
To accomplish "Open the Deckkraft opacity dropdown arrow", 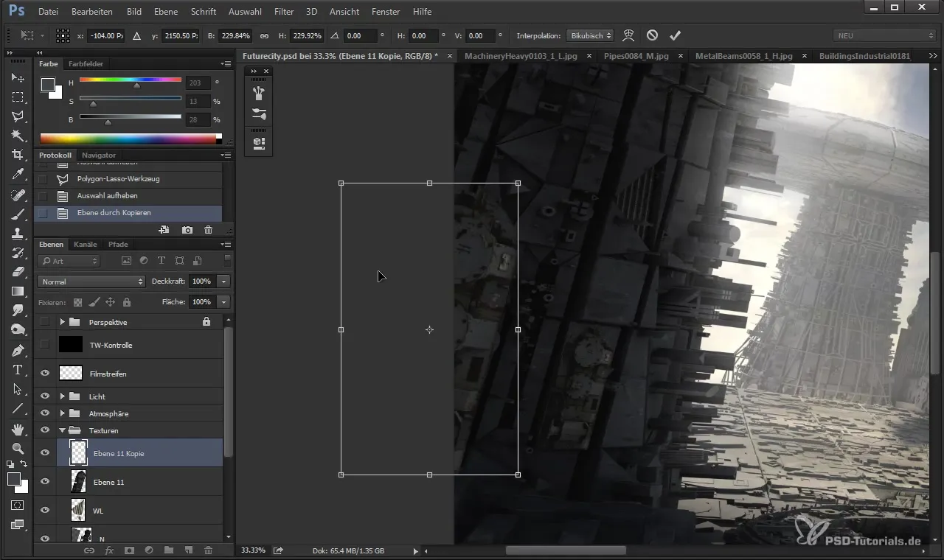I will pos(224,281).
